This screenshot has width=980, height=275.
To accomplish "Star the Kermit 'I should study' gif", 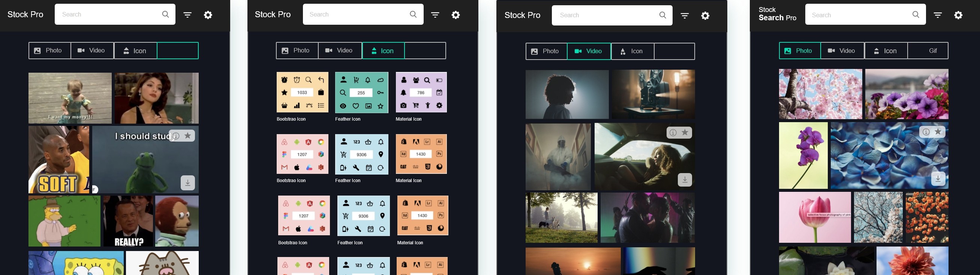I will pos(187,136).
